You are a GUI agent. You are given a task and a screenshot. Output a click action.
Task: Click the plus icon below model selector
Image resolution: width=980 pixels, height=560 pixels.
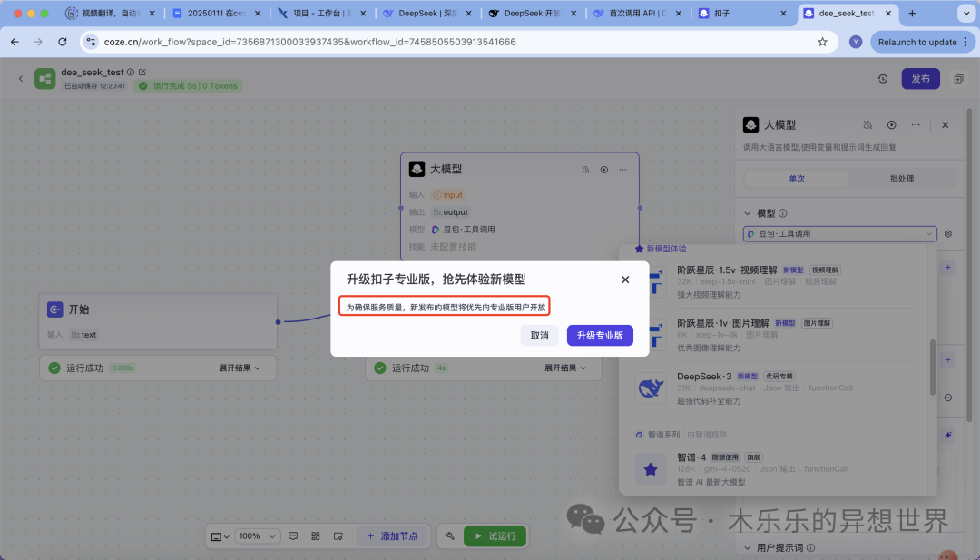click(948, 267)
